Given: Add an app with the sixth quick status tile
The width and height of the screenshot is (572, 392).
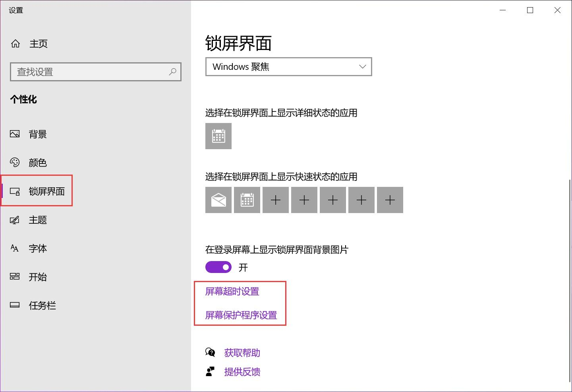Looking at the screenshot, I should click(x=361, y=200).
